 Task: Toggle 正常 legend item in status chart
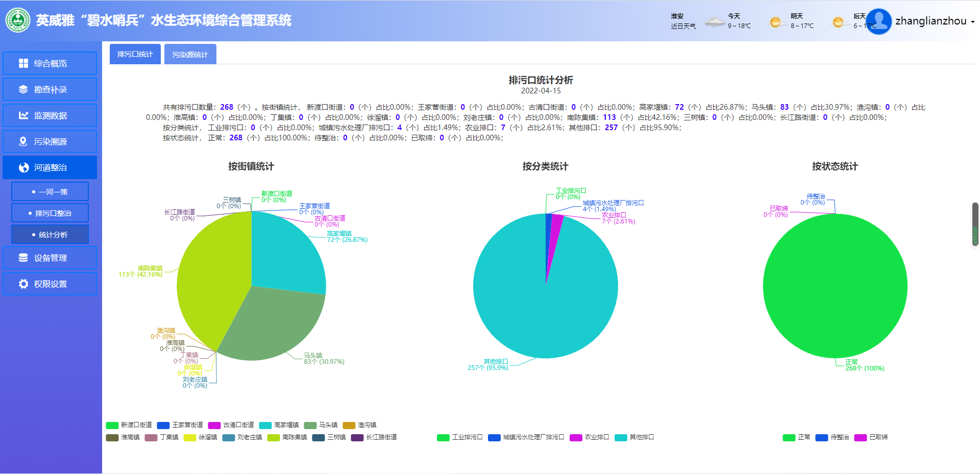(x=797, y=437)
